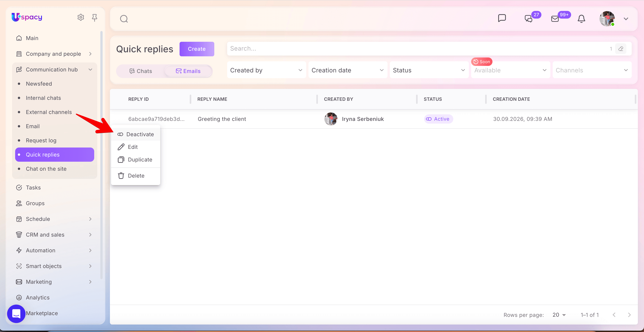Open the notifications bell
The width and height of the screenshot is (644, 332).
(x=581, y=19)
